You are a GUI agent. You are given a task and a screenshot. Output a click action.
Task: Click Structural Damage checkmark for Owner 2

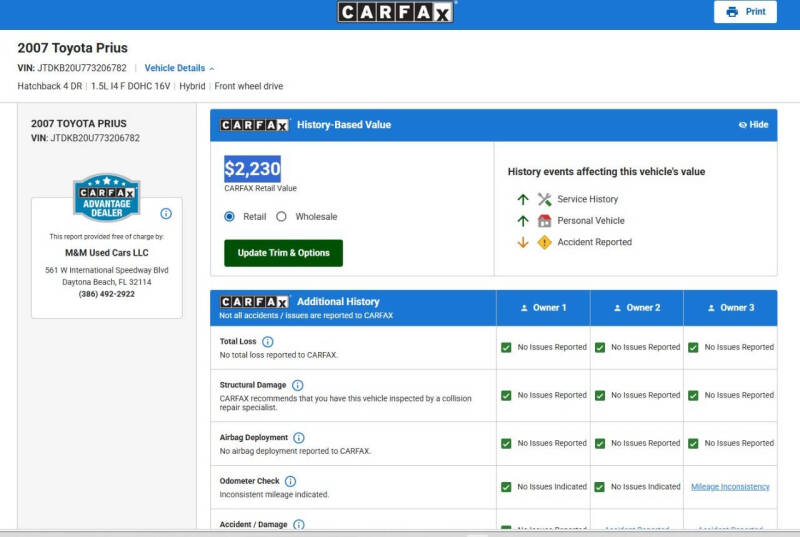(x=600, y=395)
